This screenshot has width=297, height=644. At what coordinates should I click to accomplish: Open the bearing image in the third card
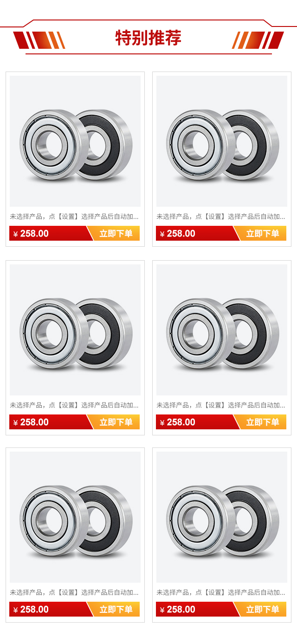pos(75,330)
